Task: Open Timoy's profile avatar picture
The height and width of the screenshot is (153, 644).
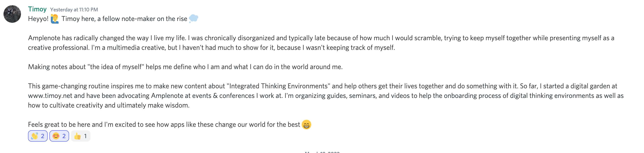Action: pos(12,14)
